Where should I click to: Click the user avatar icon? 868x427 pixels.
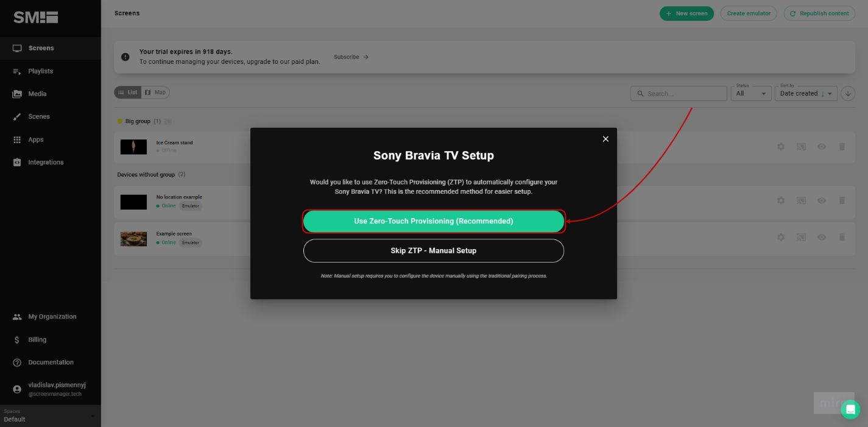[17, 389]
